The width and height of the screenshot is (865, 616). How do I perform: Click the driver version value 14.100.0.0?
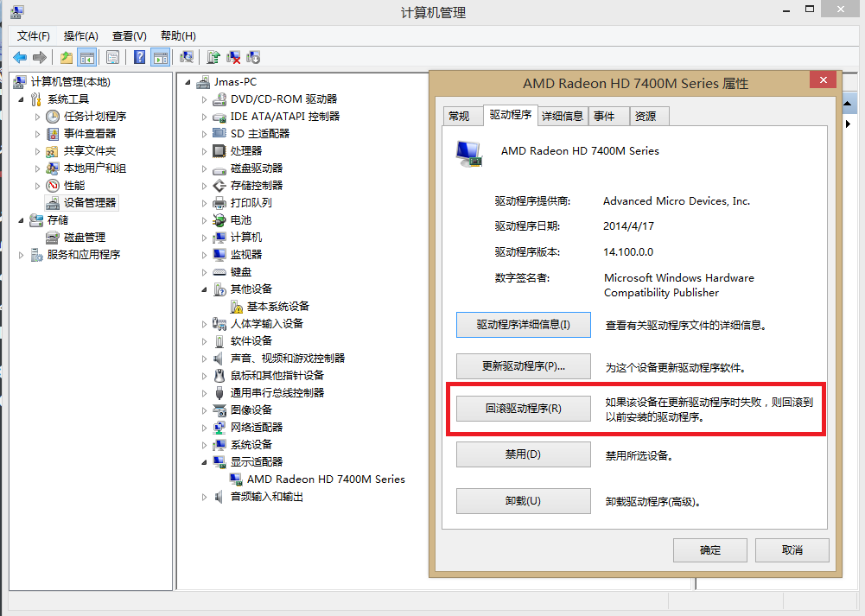(x=628, y=252)
